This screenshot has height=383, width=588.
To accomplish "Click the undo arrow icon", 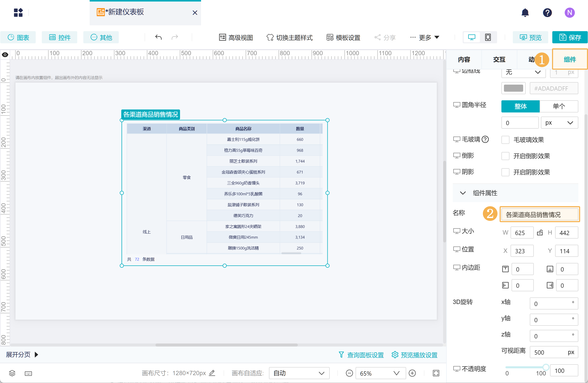I will click(158, 37).
